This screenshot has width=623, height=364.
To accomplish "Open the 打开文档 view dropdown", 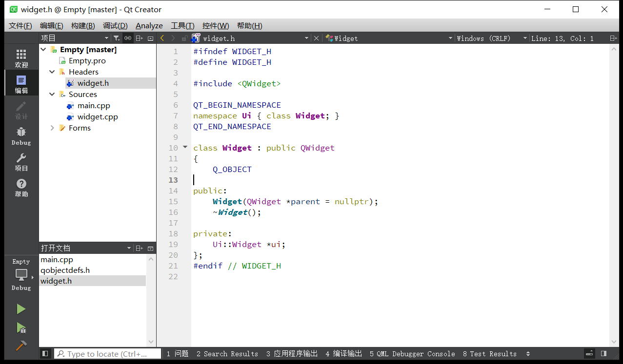I will point(86,248).
